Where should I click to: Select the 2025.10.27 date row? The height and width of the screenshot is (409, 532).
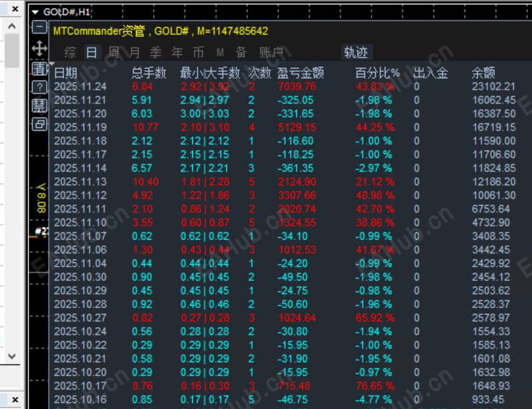point(80,318)
